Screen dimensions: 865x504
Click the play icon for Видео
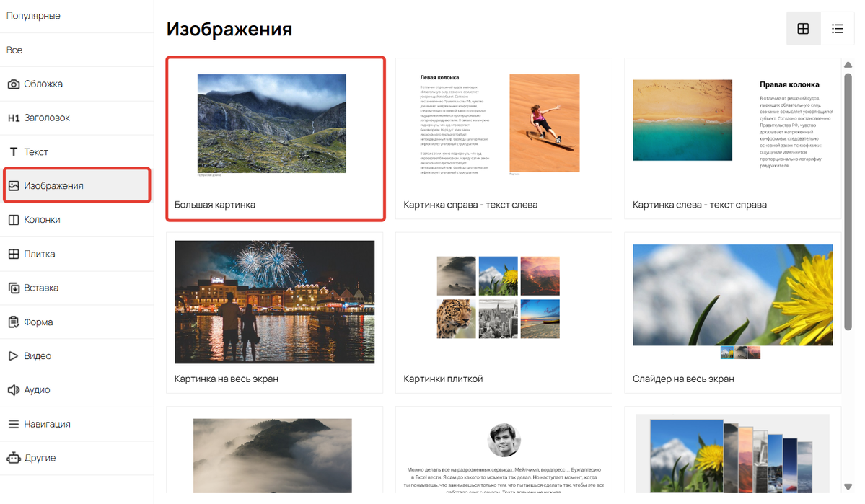click(14, 355)
